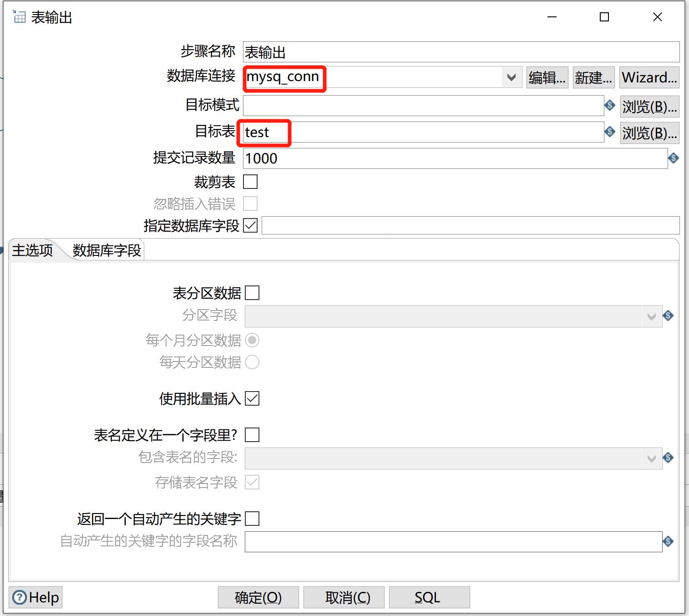Switch to 主选项 tab

(33, 250)
